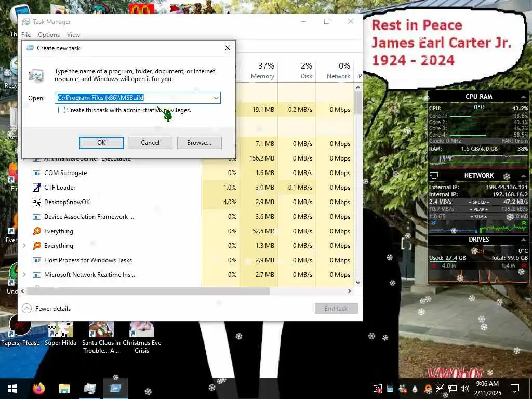Click the vertical scrollbar up arrow
This screenshot has height=399, width=532.
click(x=358, y=87)
